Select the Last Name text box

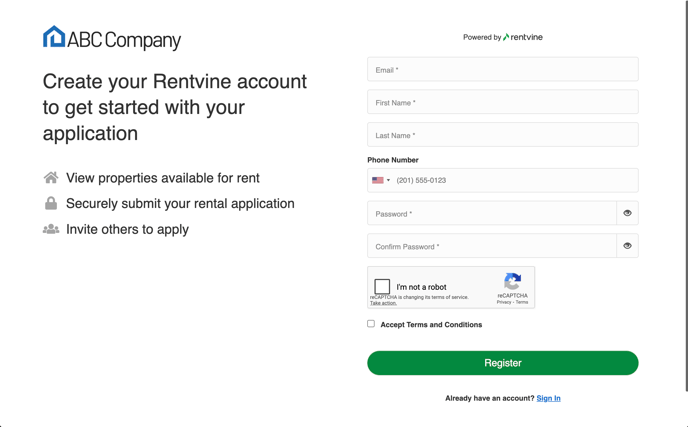point(502,135)
